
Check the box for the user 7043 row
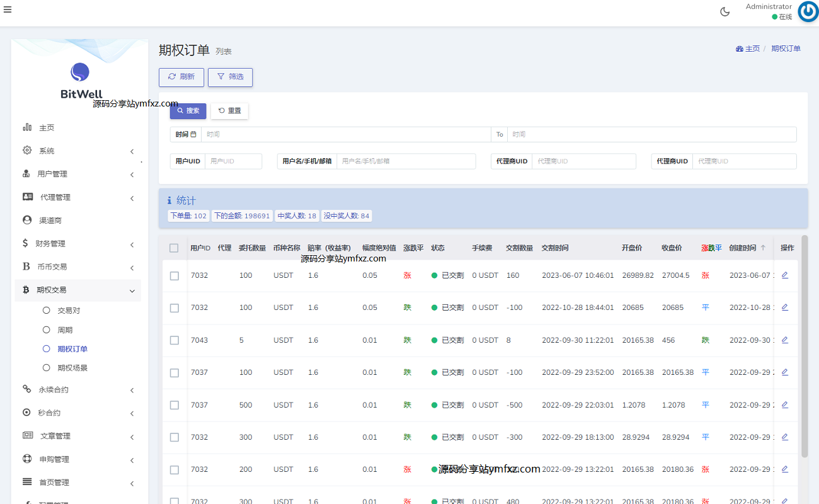175,340
